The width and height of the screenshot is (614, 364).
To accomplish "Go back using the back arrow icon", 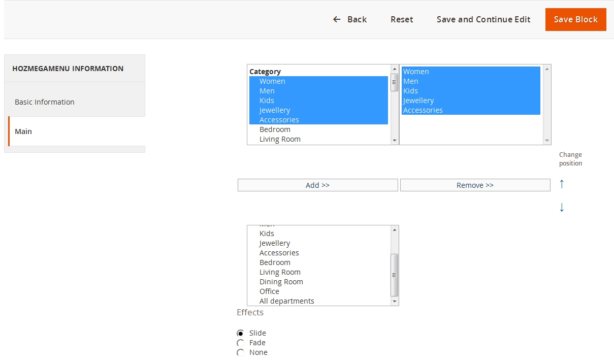I will 336,19.
